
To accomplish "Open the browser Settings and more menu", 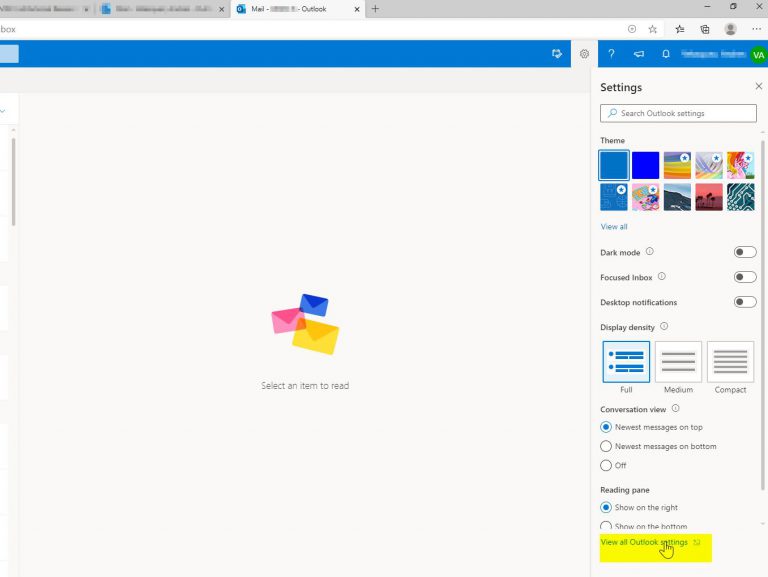I will click(x=756, y=29).
